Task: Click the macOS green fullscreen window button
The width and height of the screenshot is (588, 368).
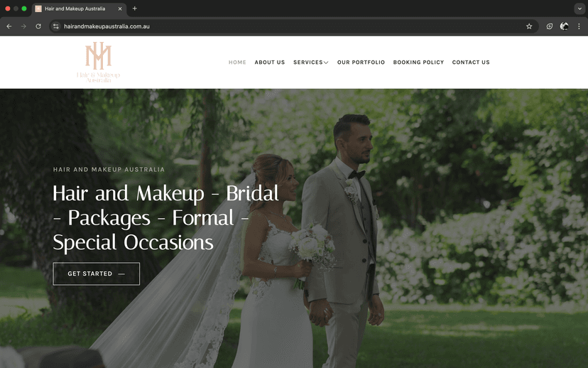Action: coord(24,9)
